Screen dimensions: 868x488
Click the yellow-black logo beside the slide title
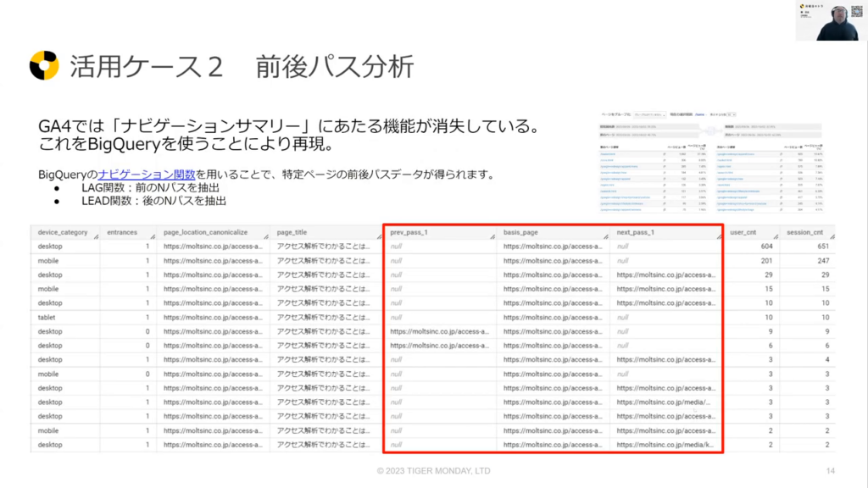(x=44, y=65)
